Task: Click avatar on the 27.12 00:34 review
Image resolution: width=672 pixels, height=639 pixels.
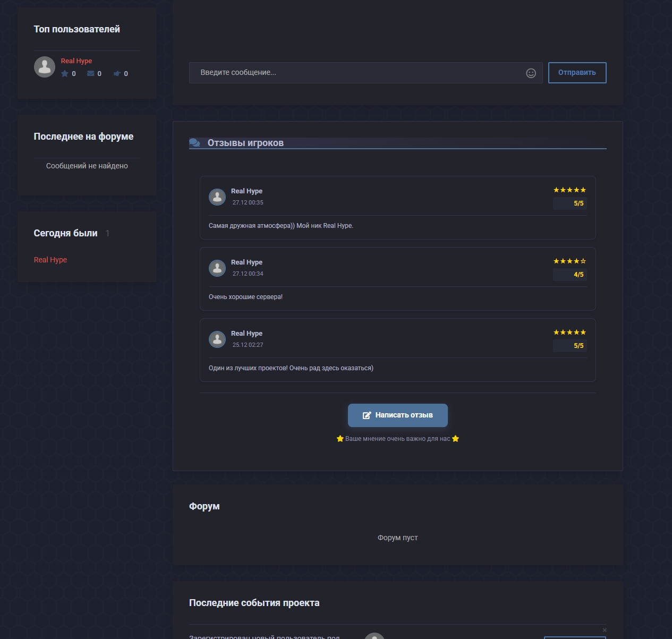Action: [217, 268]
